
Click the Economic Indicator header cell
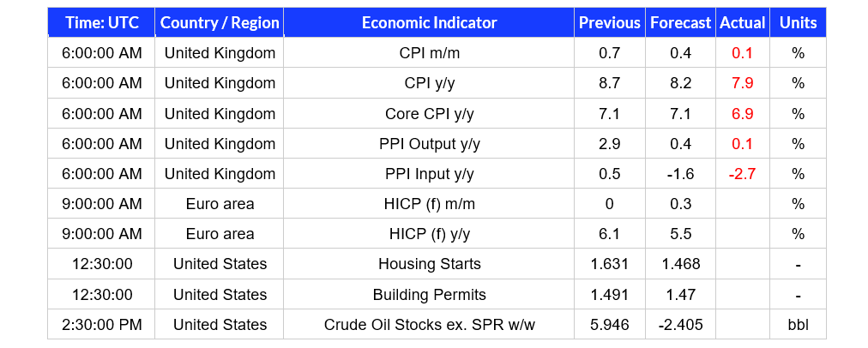pos(429,22)
